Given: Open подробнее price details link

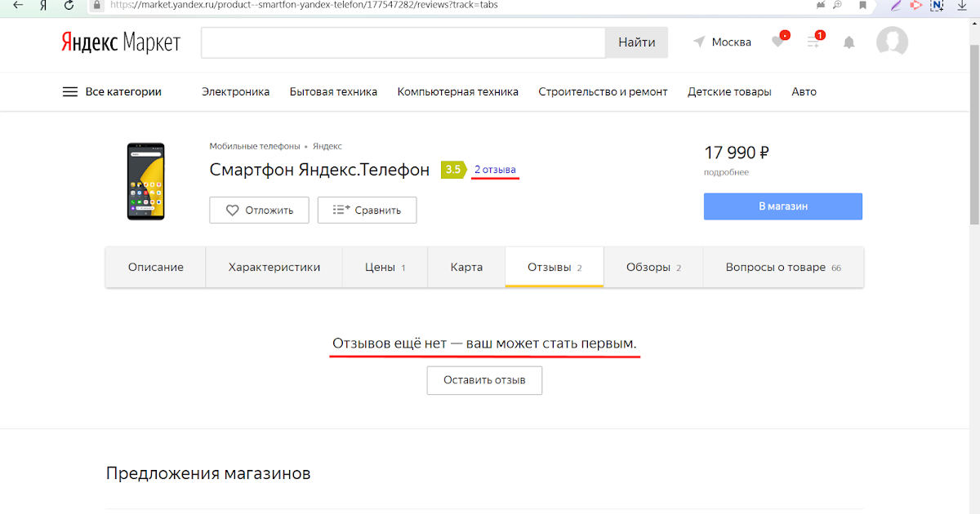Looking at the screenshot, I should coord(726,172).
